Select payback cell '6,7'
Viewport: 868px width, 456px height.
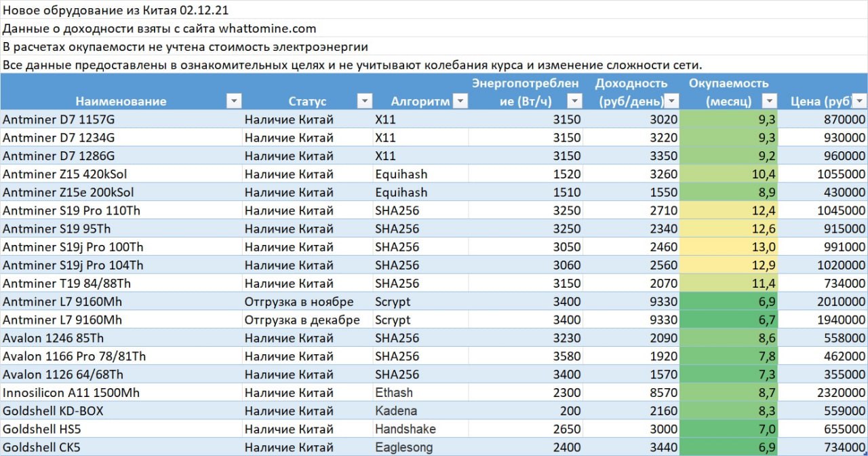click(x=729, y=320)
